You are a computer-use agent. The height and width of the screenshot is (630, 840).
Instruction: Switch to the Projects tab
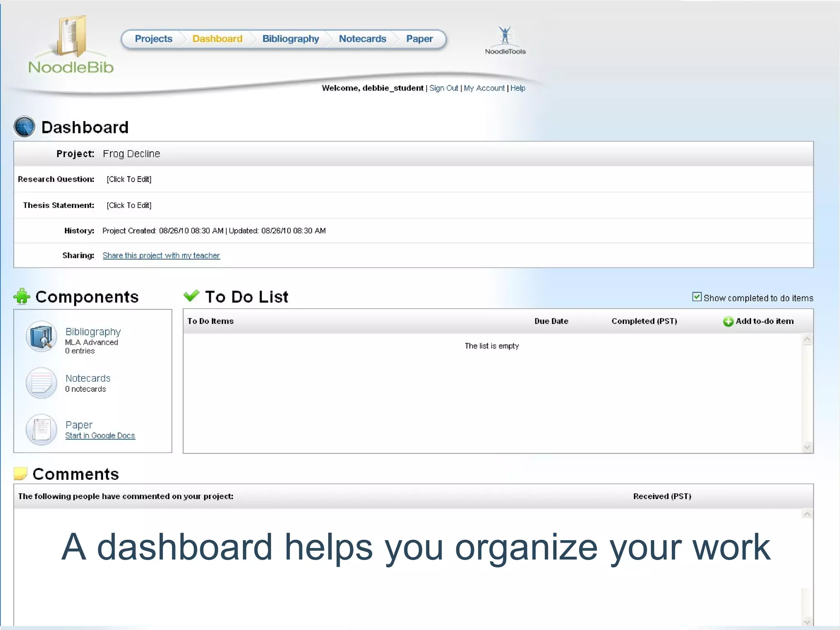click(x=154, y=39)
